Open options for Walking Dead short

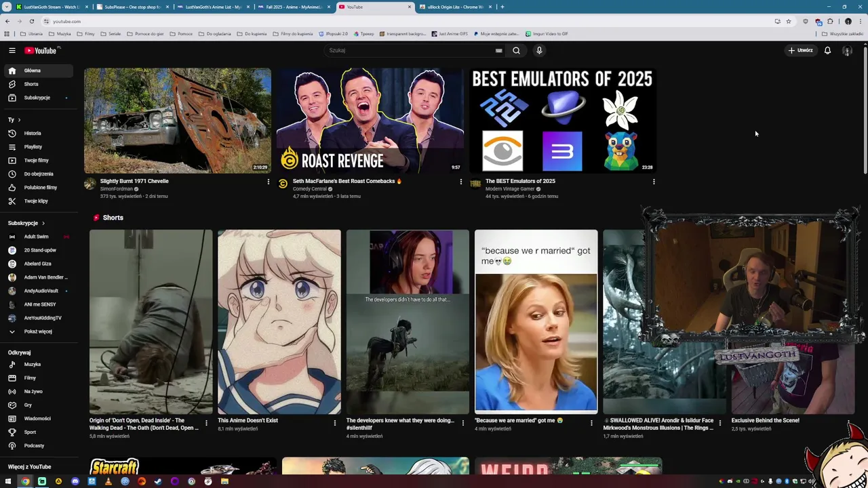(206, 423)
